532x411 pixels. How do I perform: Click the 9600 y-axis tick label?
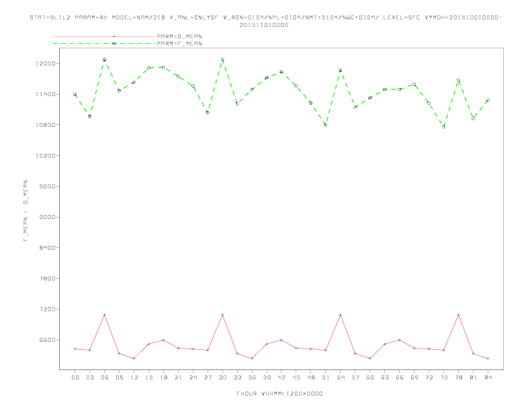(x=47, y=187)
